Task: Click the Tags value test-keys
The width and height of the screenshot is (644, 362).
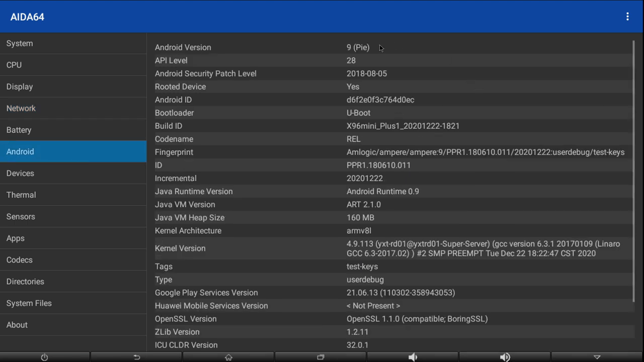Action: point(362,266)
